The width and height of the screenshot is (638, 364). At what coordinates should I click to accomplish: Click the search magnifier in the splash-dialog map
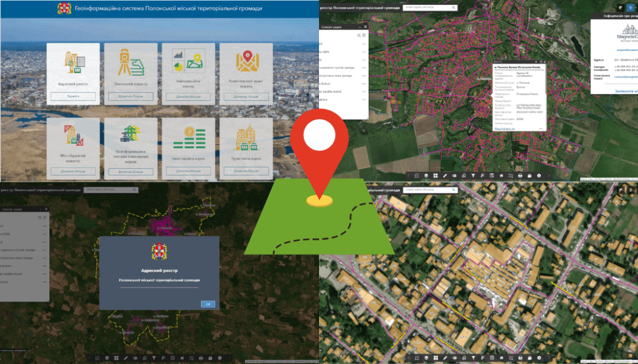point(135,190)
